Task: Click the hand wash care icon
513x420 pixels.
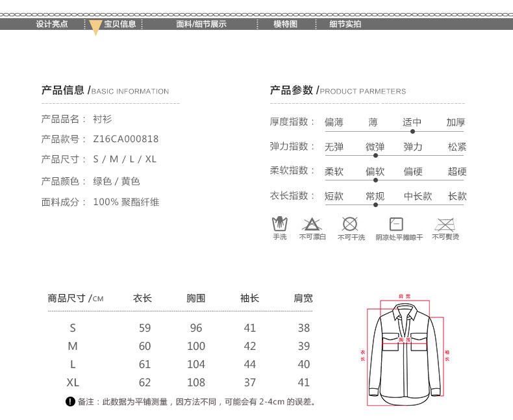Action: (279, 225)
